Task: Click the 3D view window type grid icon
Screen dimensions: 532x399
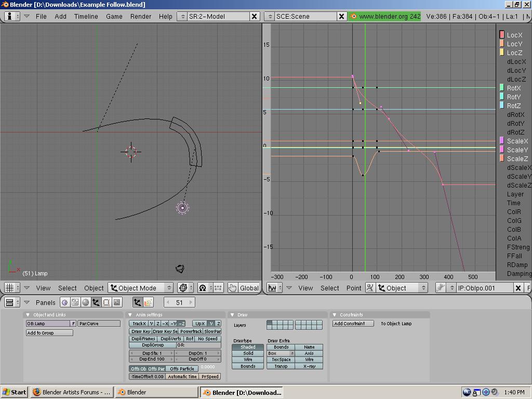Action: 12,288
